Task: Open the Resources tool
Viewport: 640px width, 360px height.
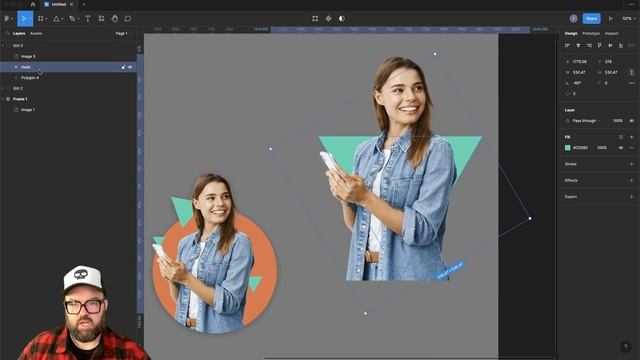Action: pos(101,19)
